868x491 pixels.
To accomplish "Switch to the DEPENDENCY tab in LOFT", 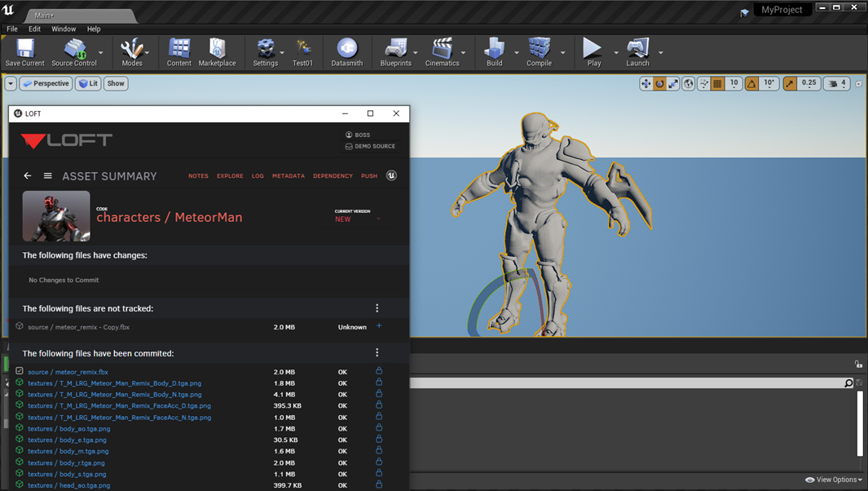I will pyautogui.click(x=333, y=176).
